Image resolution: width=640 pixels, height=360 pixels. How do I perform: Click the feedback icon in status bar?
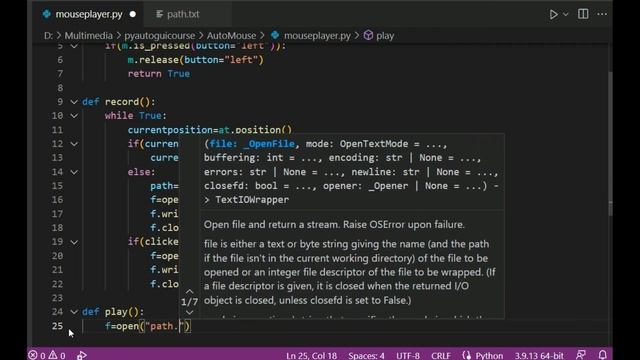[581, 355]
